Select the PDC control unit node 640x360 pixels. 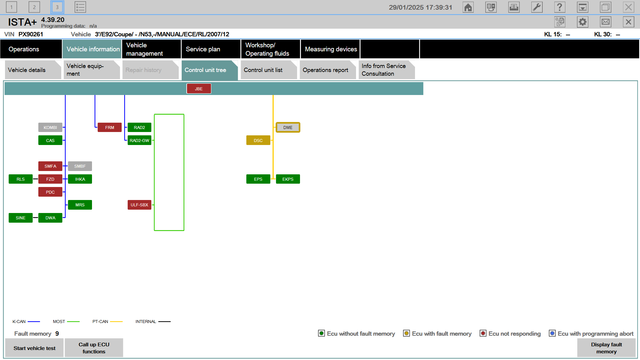(50, 192)
